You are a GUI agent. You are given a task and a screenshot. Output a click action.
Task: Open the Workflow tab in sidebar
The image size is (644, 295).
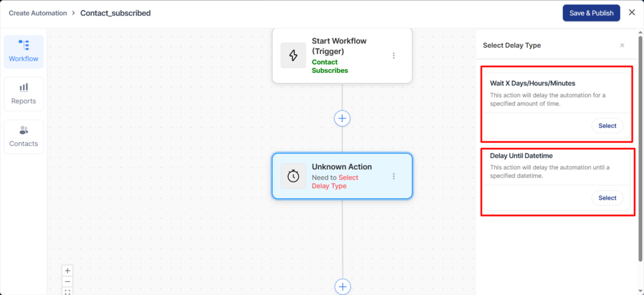[x=23, y=52]
